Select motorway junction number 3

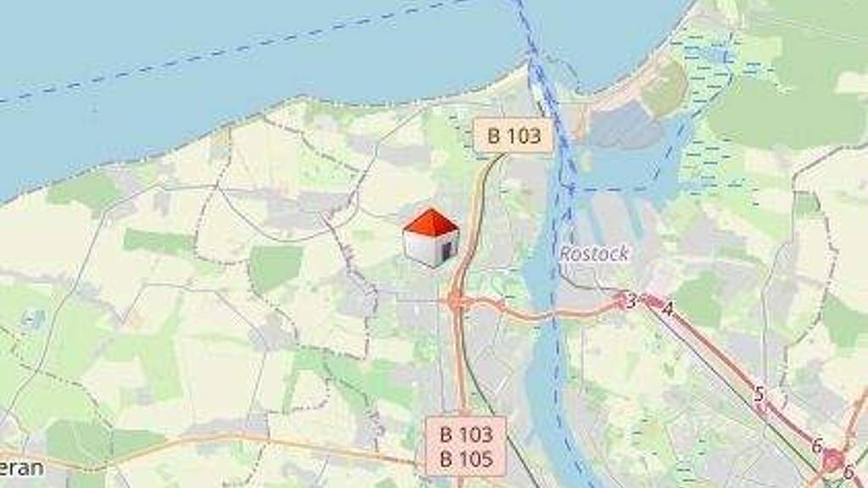coord(631,302)
